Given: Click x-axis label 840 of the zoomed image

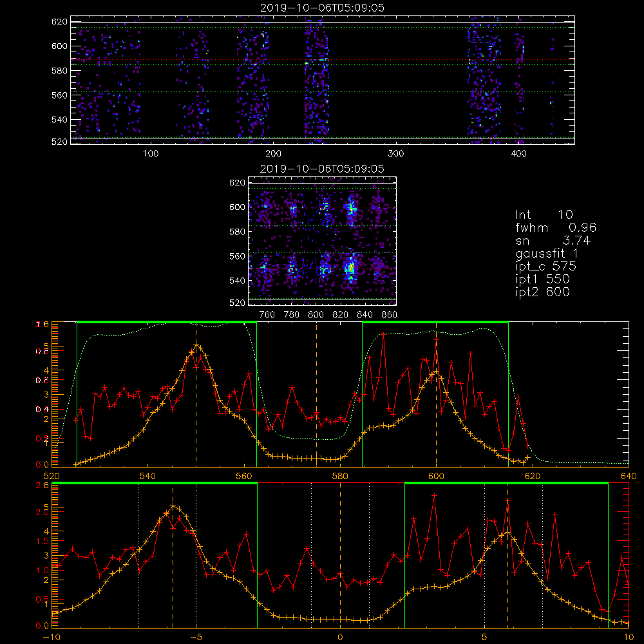Looking at the screenshot, I should tap(365, 315).
